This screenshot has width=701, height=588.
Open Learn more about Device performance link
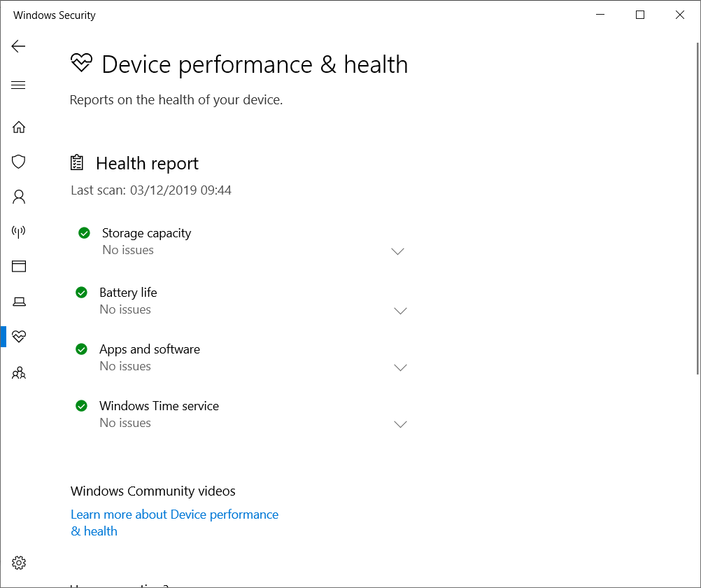click(x=174, y=523)
